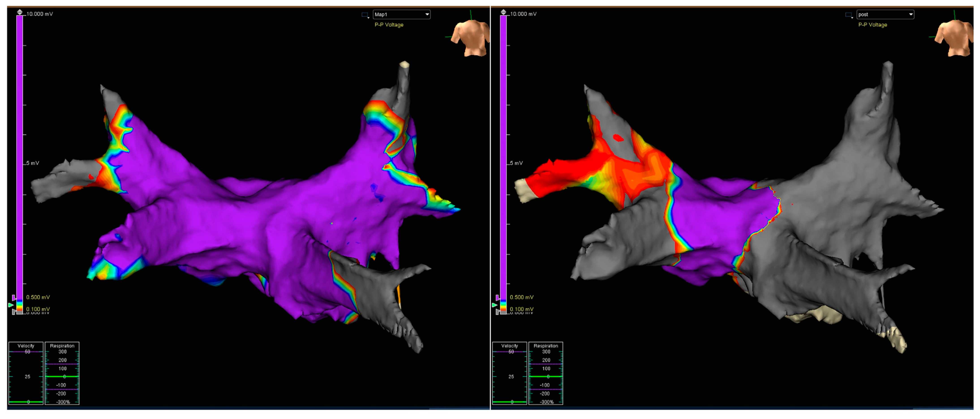The width and height of the screenshot is (980, 419).
Task: Click the left Respiration meter panel
Action: 62,373
